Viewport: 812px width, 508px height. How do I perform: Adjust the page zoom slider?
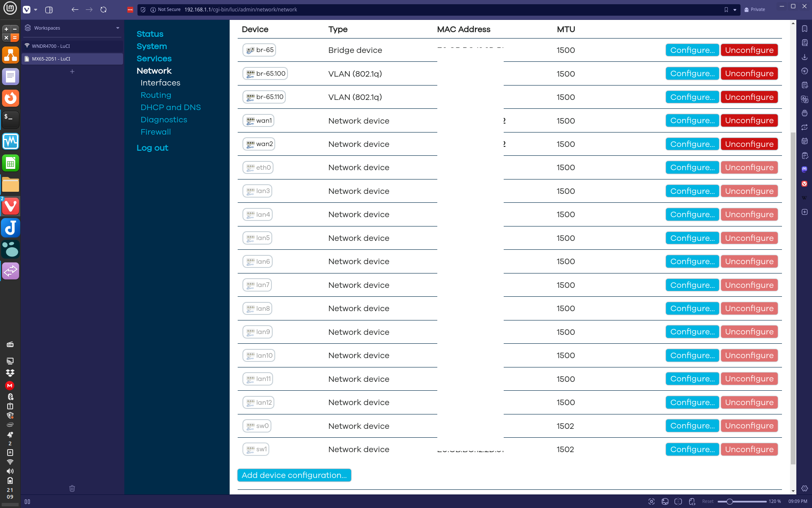742,501
